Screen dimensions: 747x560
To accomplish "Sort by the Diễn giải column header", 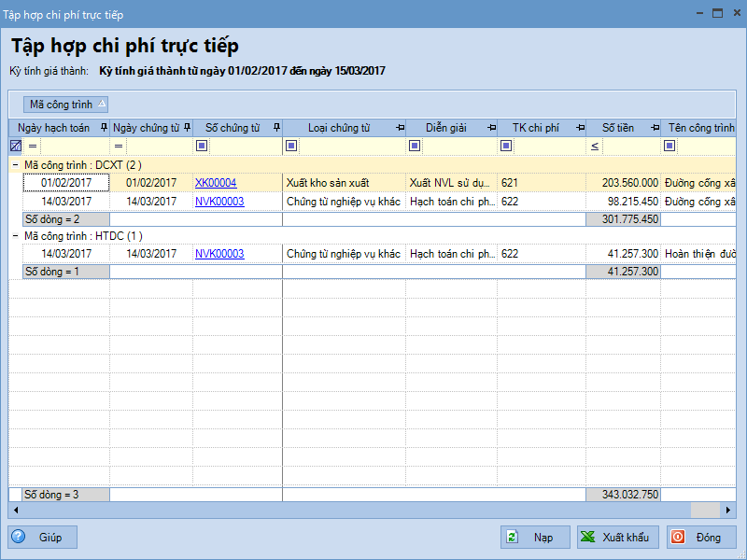I will [445, 128].
